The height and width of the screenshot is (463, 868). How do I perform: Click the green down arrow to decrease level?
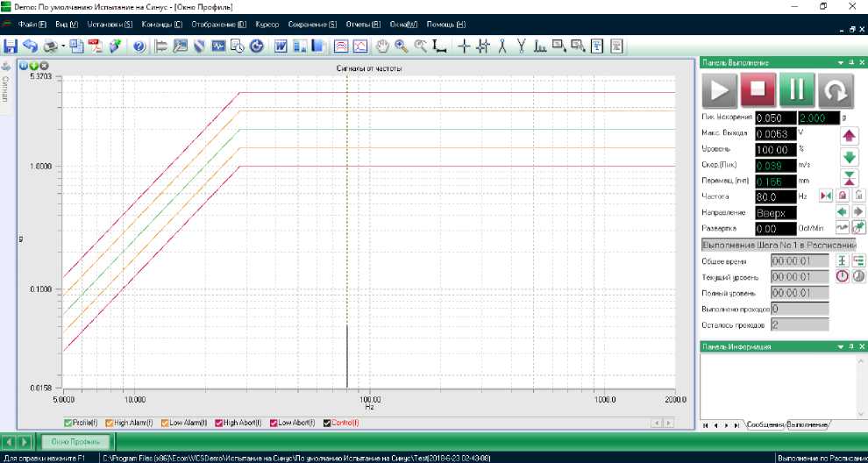(x=849, y=157)
